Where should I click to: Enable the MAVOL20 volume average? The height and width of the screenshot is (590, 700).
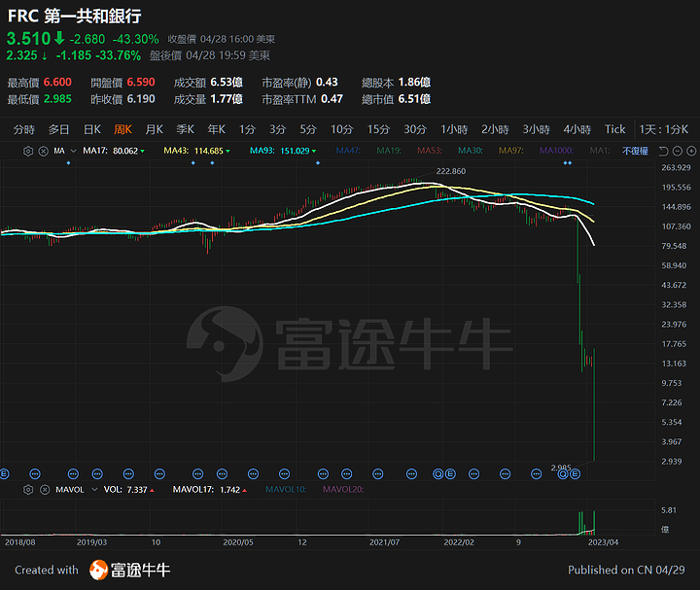click(x=343, y=490)
